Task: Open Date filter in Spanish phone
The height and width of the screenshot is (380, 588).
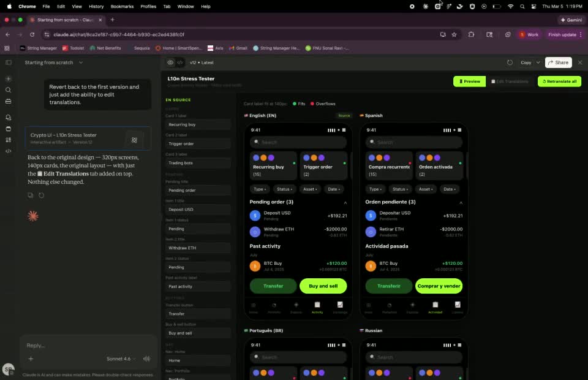Action: (449, 189)
